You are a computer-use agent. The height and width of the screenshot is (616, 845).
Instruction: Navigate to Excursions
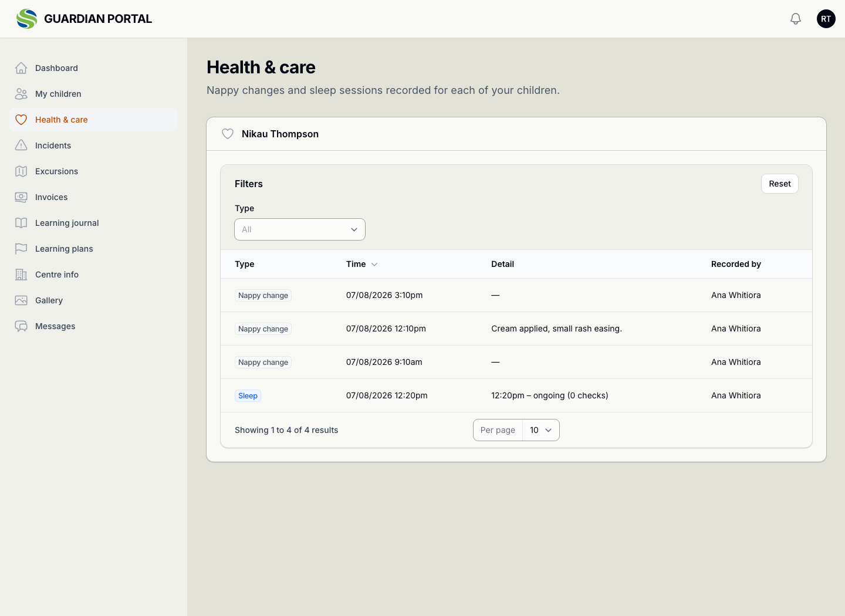point(93,171)
